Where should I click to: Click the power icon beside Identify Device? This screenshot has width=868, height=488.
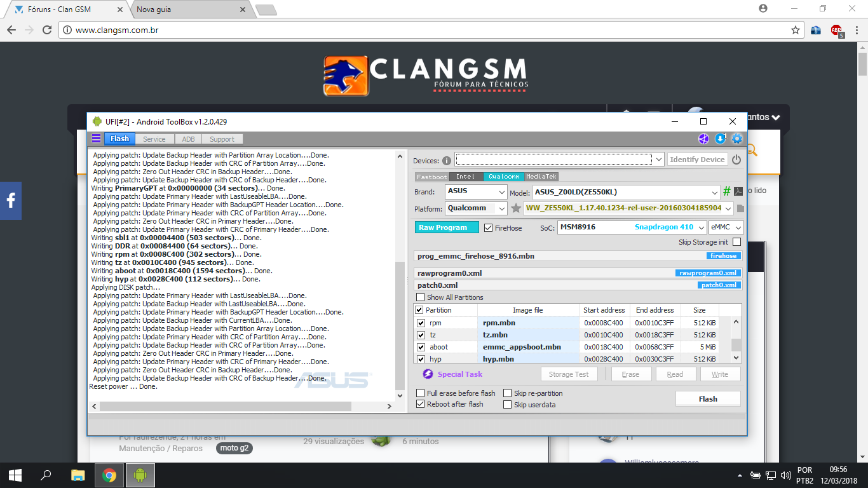(736, 159)
